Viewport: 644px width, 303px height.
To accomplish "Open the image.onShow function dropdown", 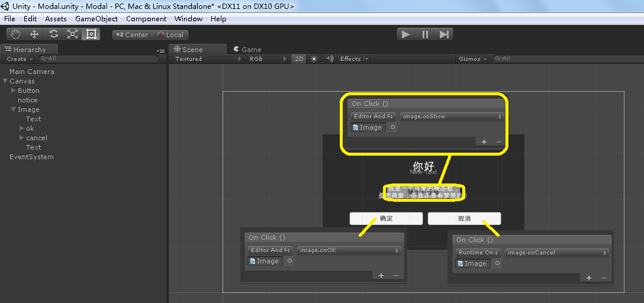I will (452, 116).
